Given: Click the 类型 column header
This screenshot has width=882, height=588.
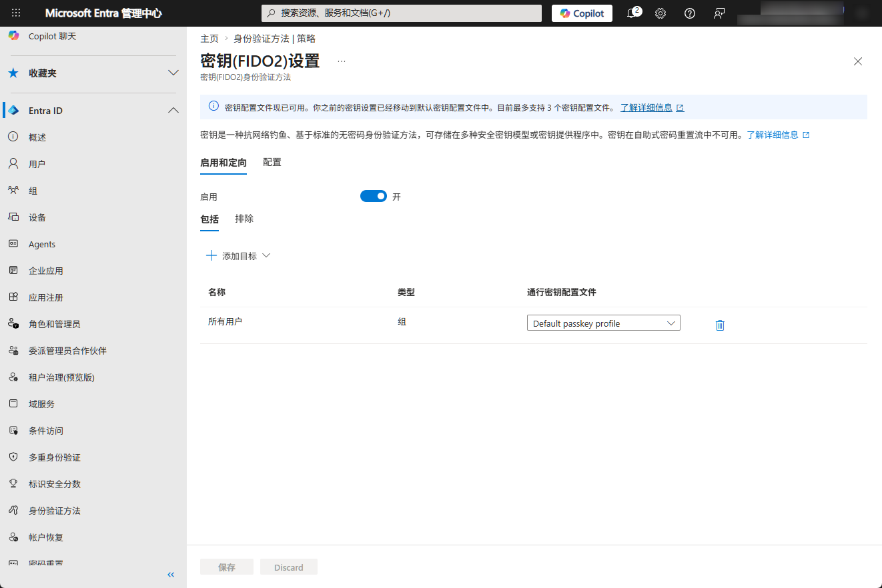Looking at the screenshot, I should coord(406,292).
